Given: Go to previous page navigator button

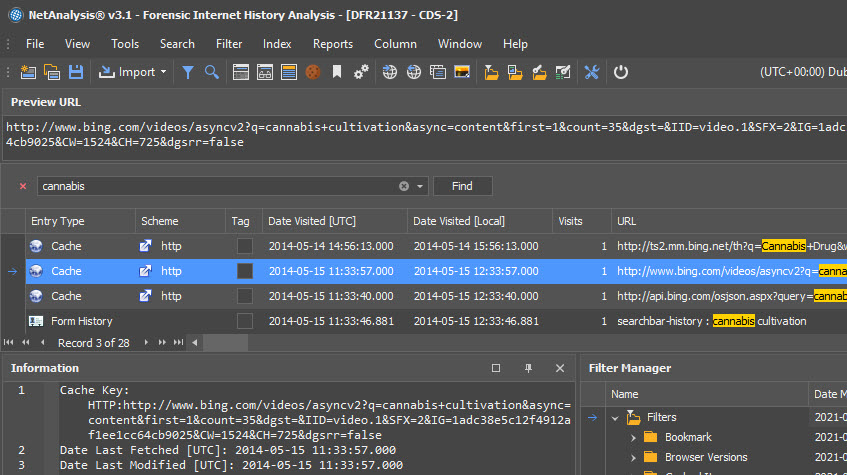Looking at the screenshot, I should [x=25, y=343].
